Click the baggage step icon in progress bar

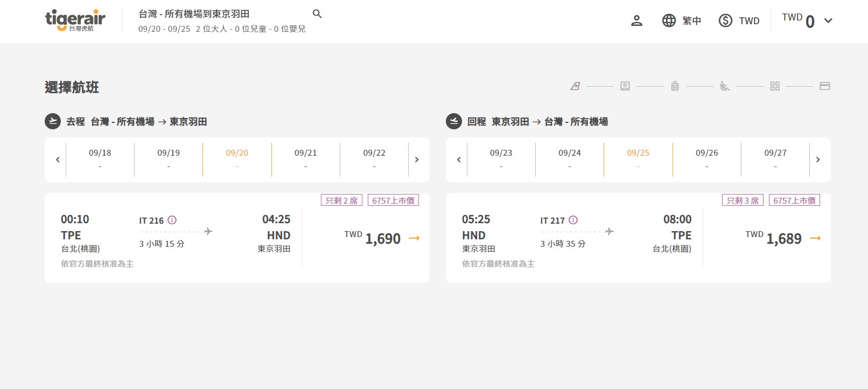675,86
